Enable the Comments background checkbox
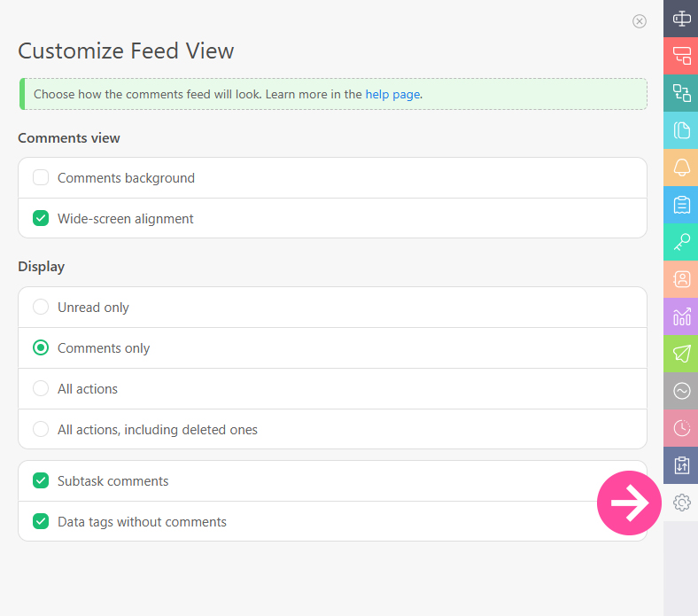Screen dimensions: 698x616 tap(41, 178)
